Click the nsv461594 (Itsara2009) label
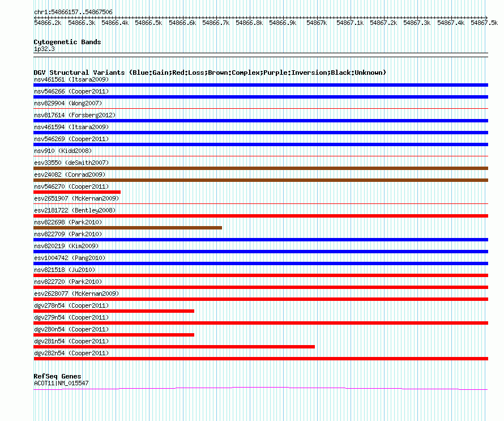The height and width of the screenshot is (421, 504). (x=71, y=127)
